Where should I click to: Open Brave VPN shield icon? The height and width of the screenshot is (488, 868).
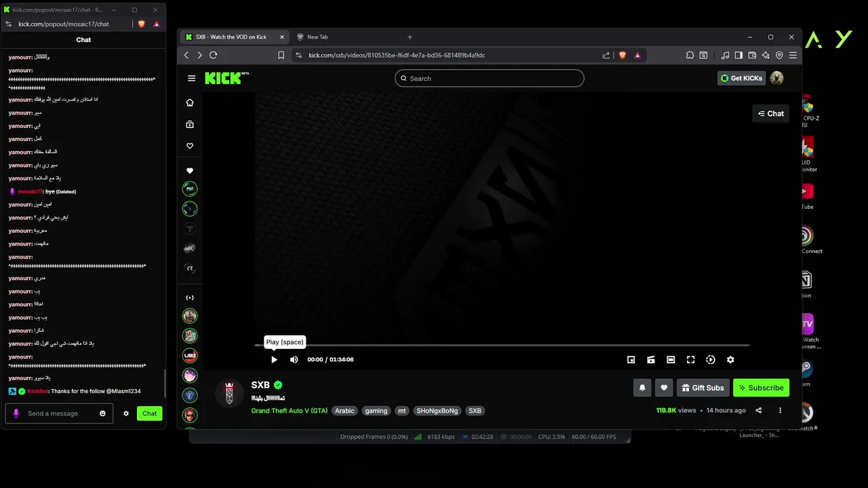tap(779, 55)
